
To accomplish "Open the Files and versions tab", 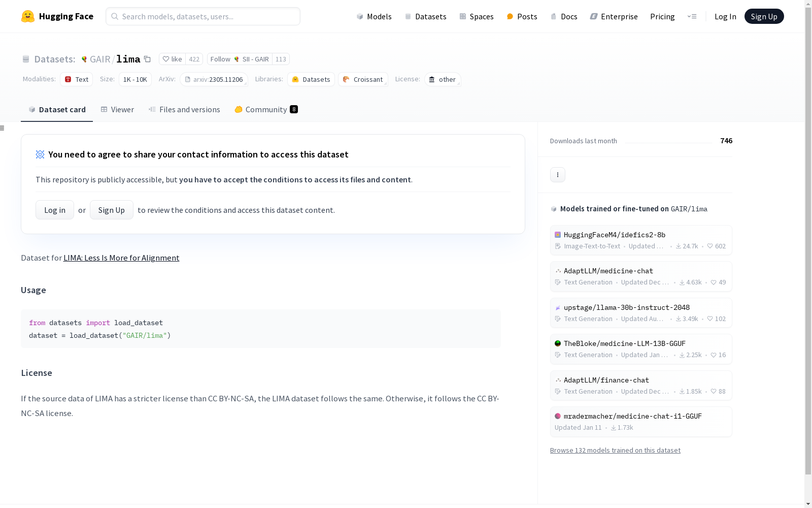I will point(184,109).
